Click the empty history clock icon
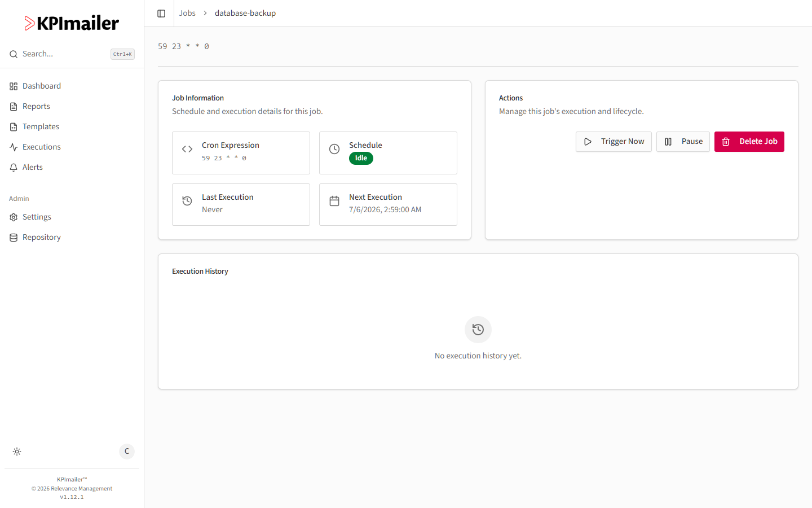The height and width of the screenshot is (508, 812). pyautogui.click(x=478, y=330)
